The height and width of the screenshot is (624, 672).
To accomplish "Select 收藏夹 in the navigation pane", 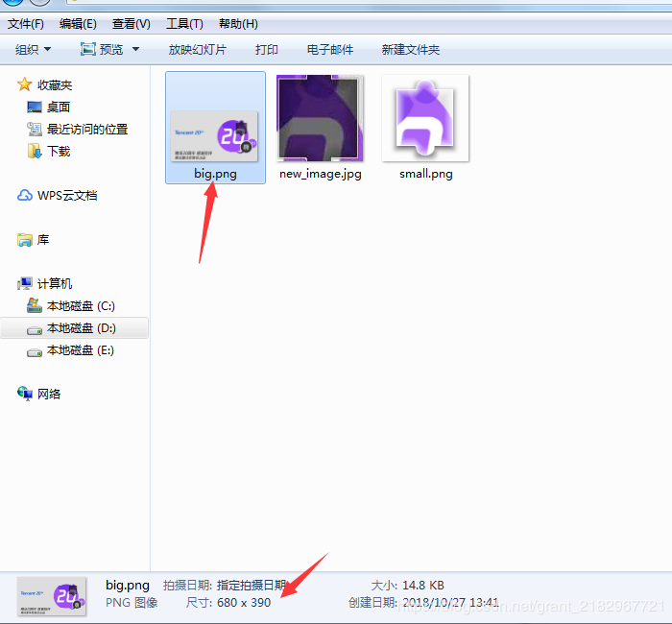I will click(55, 85).
